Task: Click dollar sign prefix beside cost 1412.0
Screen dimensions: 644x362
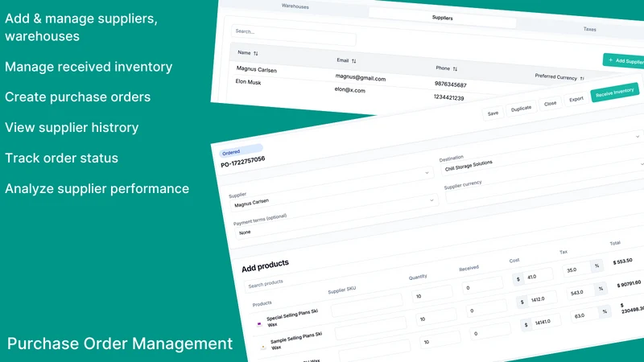Action: coord(522,302)
